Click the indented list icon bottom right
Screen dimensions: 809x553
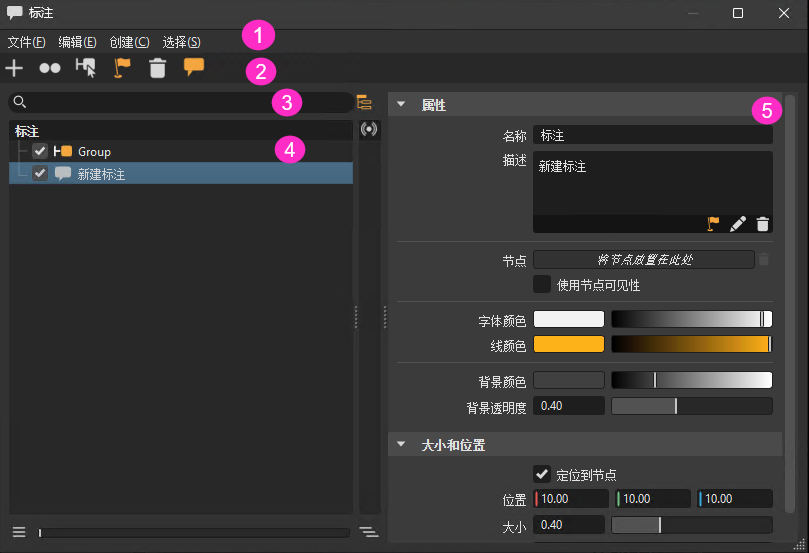(x=369, y=532)
